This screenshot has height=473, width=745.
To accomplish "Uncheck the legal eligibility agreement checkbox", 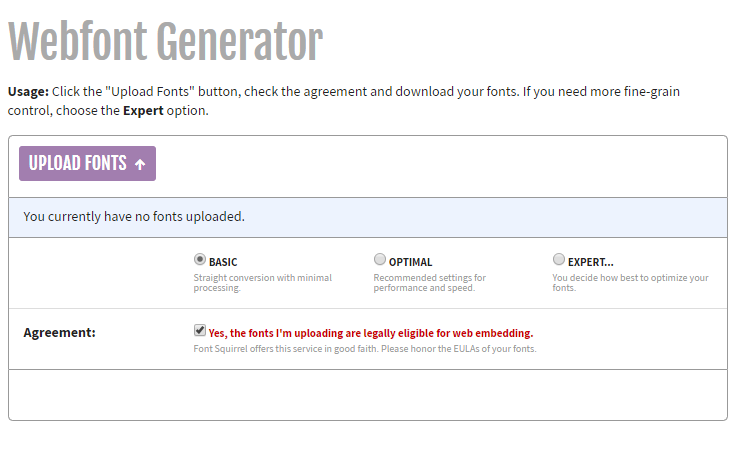I will [200, 331].
